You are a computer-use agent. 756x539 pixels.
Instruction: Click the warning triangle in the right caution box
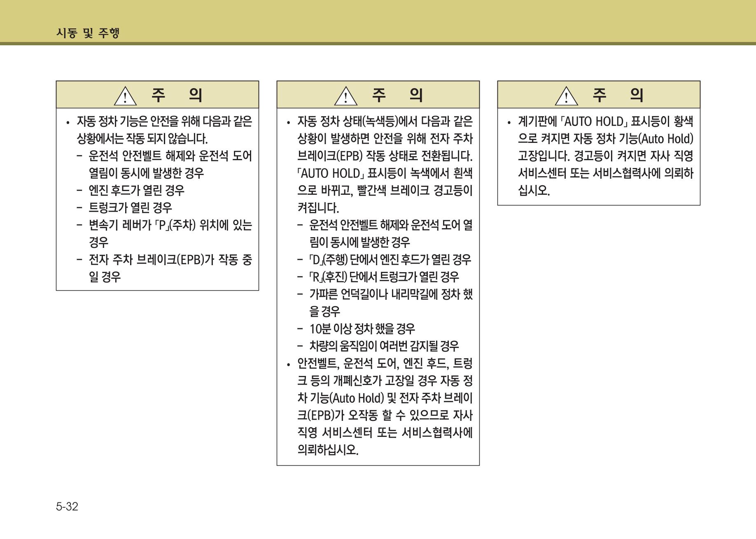click(x=566, y=96)
